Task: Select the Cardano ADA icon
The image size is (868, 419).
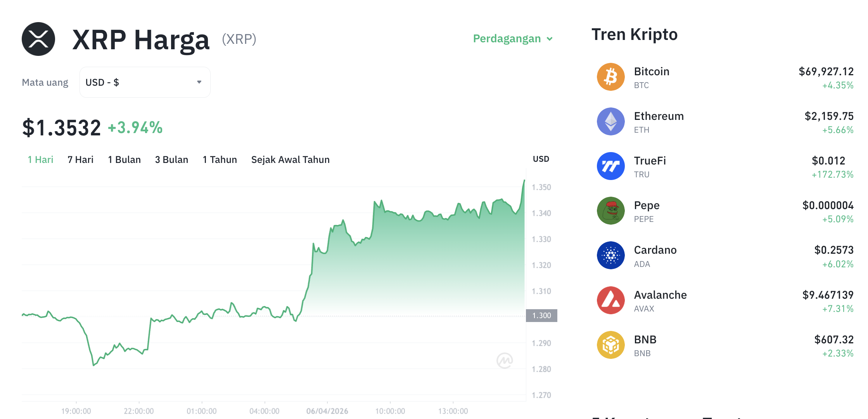Action: click(610, 255)
